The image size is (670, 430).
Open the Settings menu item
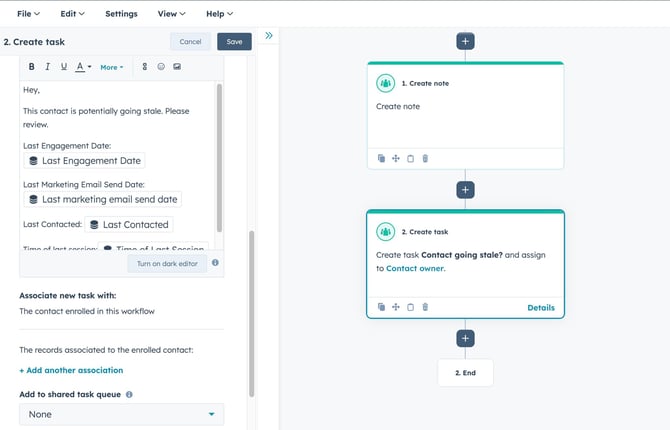[121, 14]
